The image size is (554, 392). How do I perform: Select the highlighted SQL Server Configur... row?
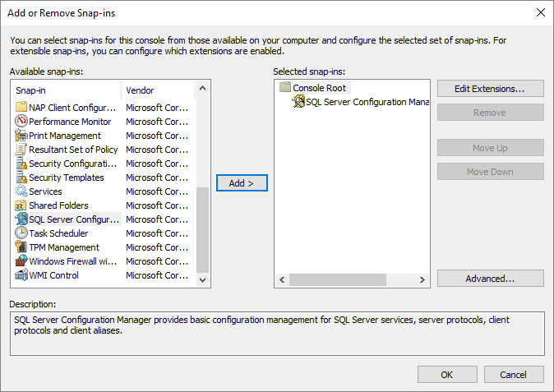pos(74,219)
